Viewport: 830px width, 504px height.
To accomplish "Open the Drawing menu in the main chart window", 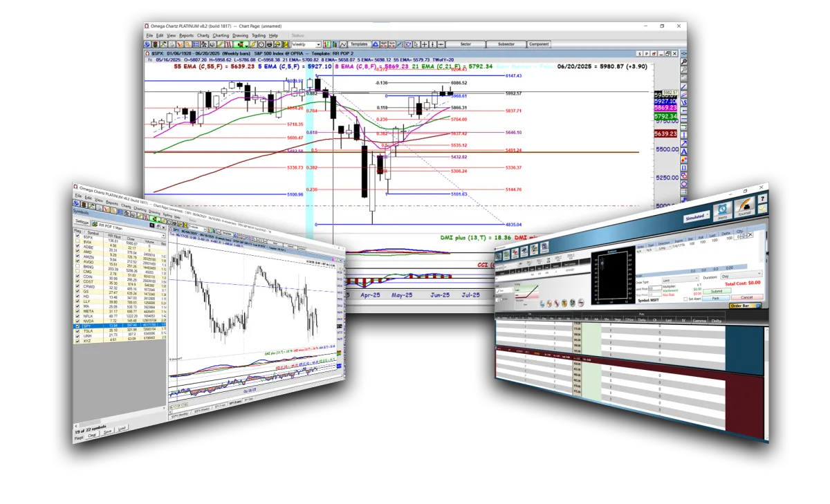I will [x=240, y=35].
